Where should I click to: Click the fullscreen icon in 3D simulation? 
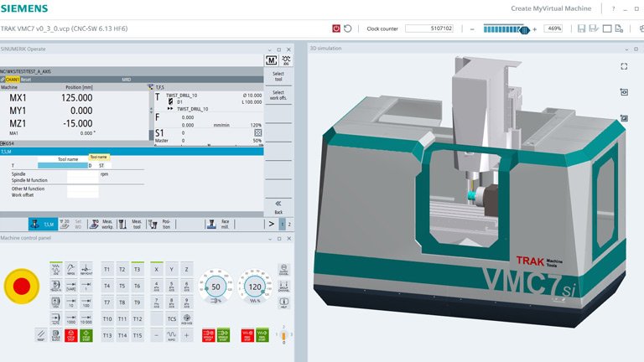coord(624,66)
